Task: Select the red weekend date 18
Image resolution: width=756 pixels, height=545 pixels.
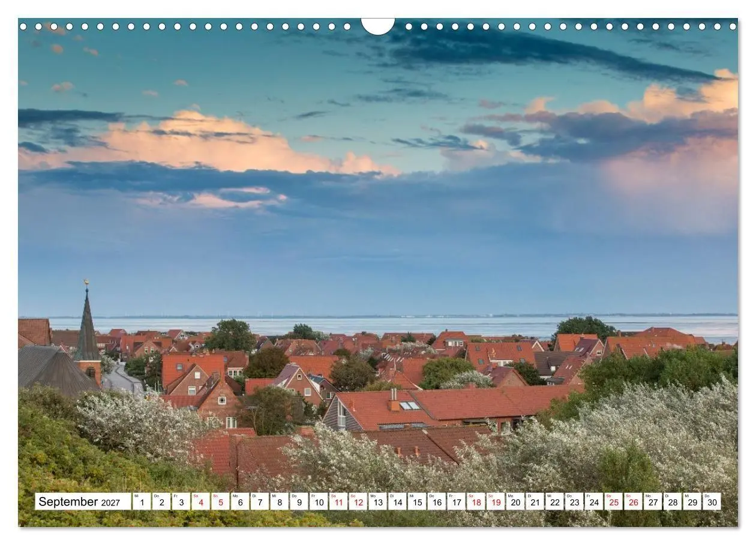Action: 476,502
